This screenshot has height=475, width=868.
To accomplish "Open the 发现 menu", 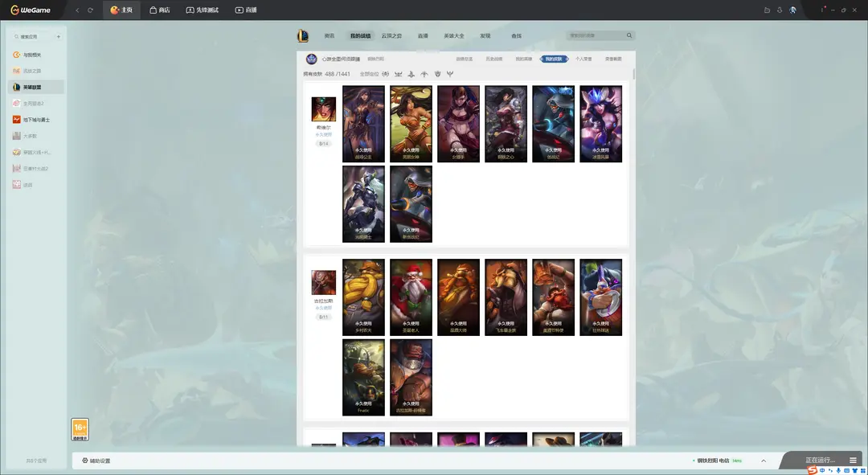I will (485, 36).
